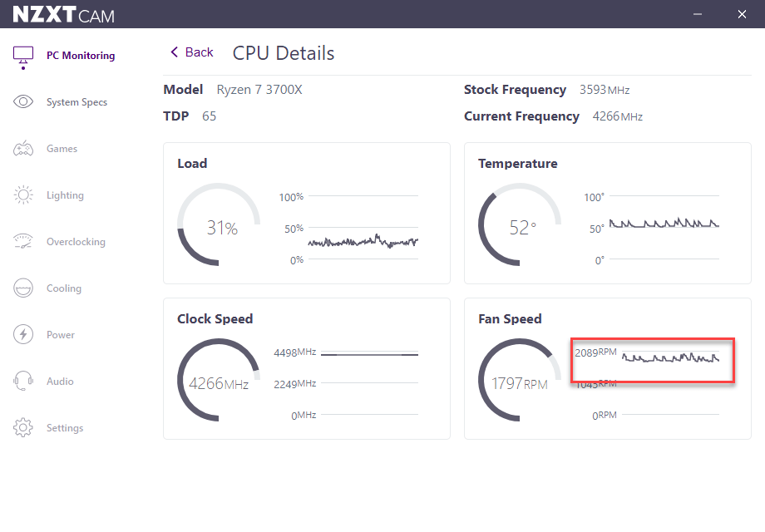The image size is (765, 532).
Task: Click Back to return to monitoring overview
Action: [191, 52]
